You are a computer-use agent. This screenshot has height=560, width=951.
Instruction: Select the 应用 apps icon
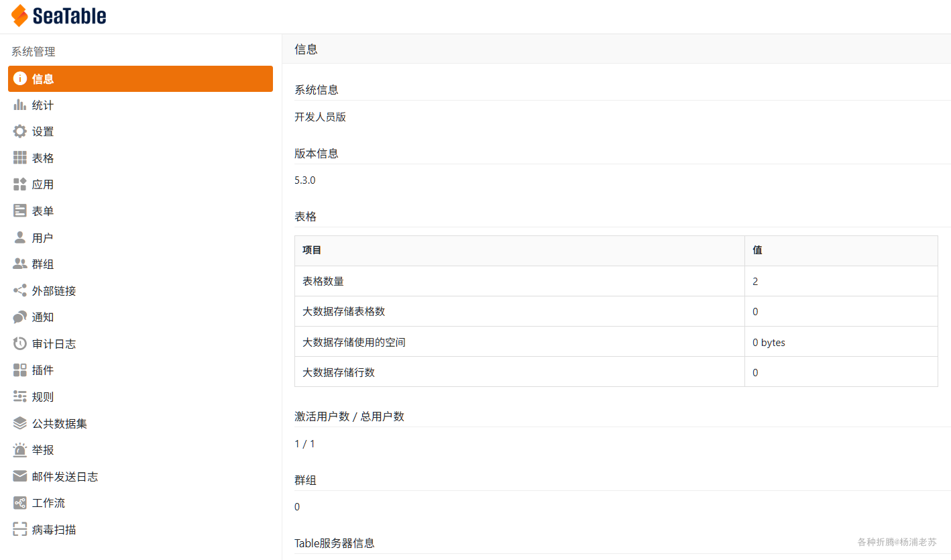(x=20, y=184)
